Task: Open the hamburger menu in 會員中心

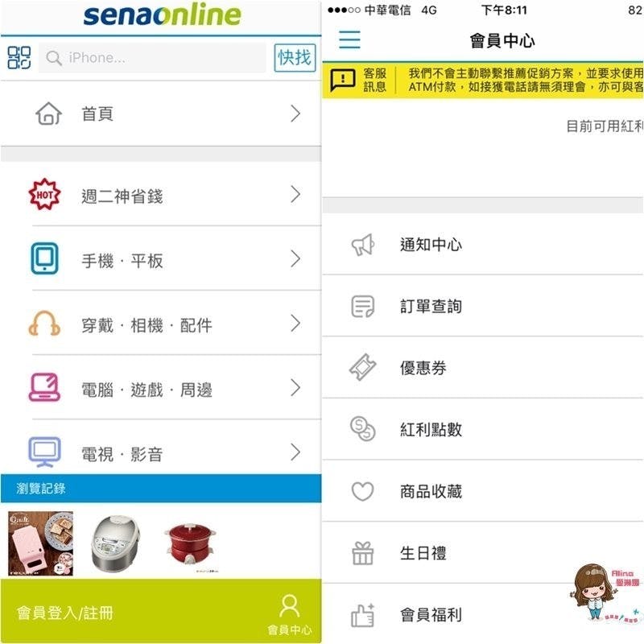Action: click(349, 39)
